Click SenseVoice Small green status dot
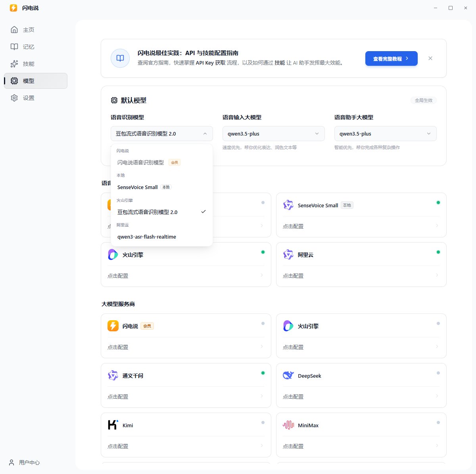The image size is (476, 474). pos(438,203)
